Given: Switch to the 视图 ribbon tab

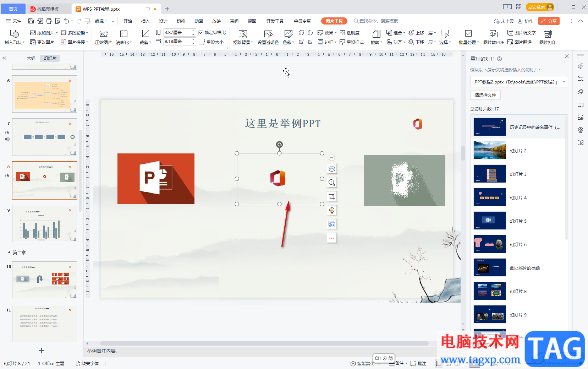Looking at the screenshot, I should pyautogui.click(x=252, y=21).
